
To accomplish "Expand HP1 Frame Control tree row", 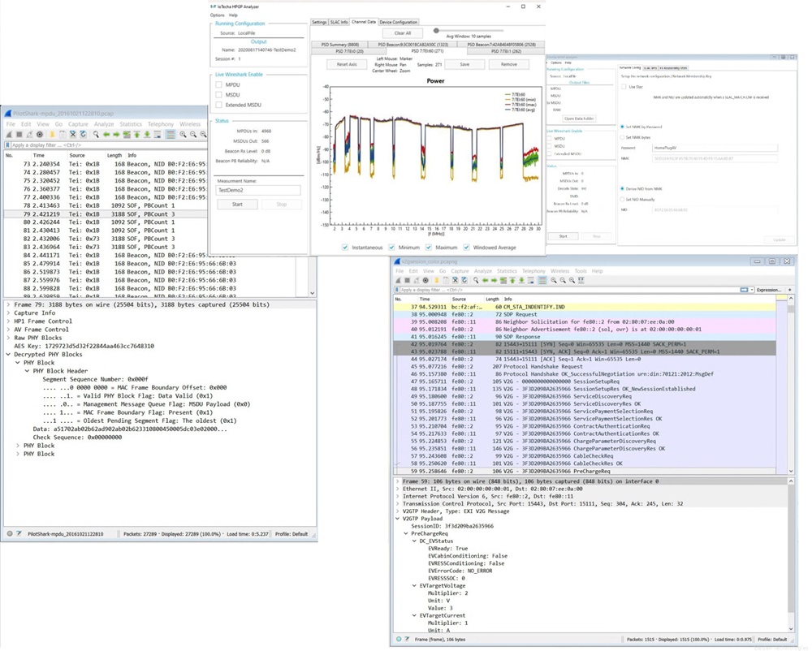I will coord(8,321).
